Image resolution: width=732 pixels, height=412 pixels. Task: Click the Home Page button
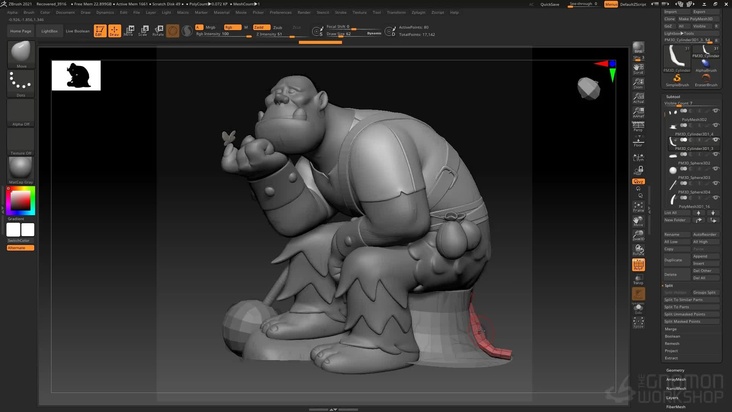[x=21, y=31]
